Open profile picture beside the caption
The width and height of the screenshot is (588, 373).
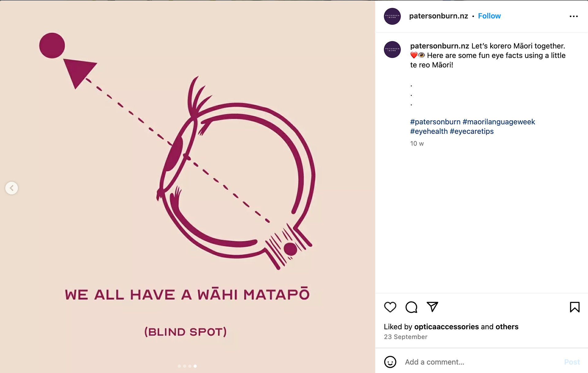click(x=392, y=50)
